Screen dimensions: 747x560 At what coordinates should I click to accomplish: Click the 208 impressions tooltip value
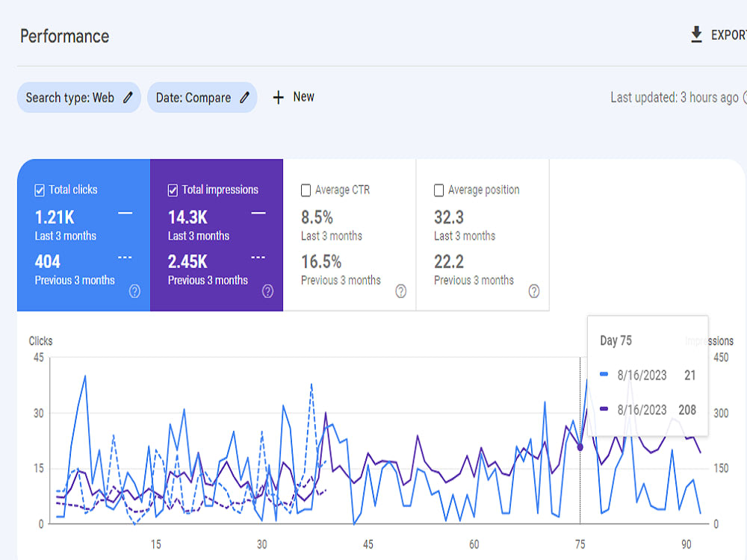pos(687,410)
